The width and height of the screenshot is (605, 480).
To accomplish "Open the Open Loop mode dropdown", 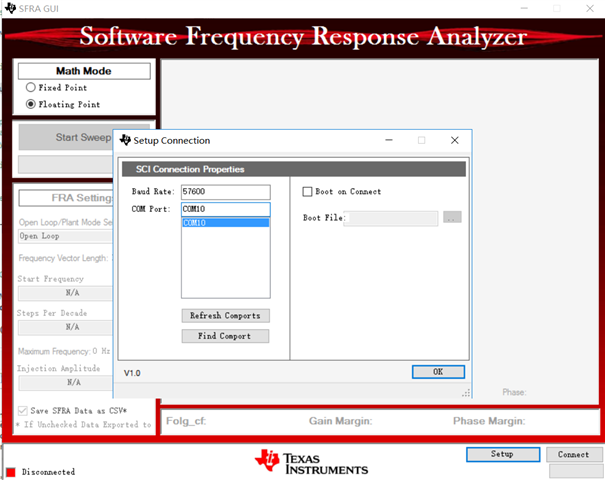I will click(x=66, y=236).
